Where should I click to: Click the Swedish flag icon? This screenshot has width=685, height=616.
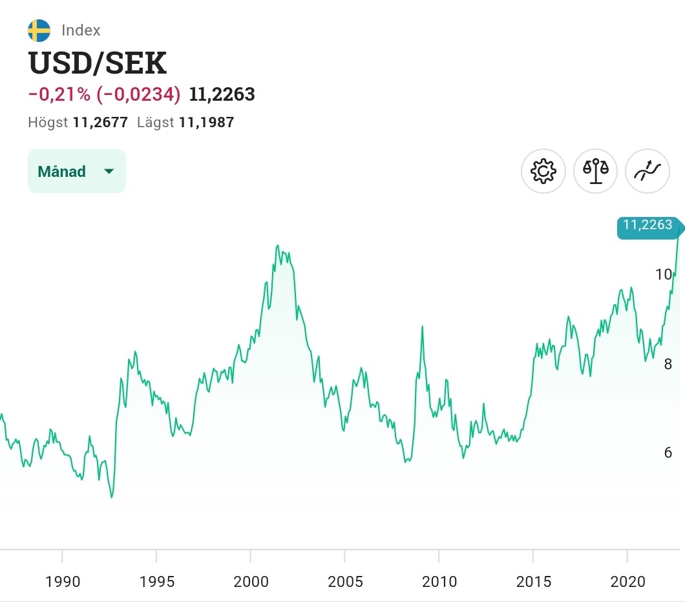pyautogui.click(x=39, y=30)
